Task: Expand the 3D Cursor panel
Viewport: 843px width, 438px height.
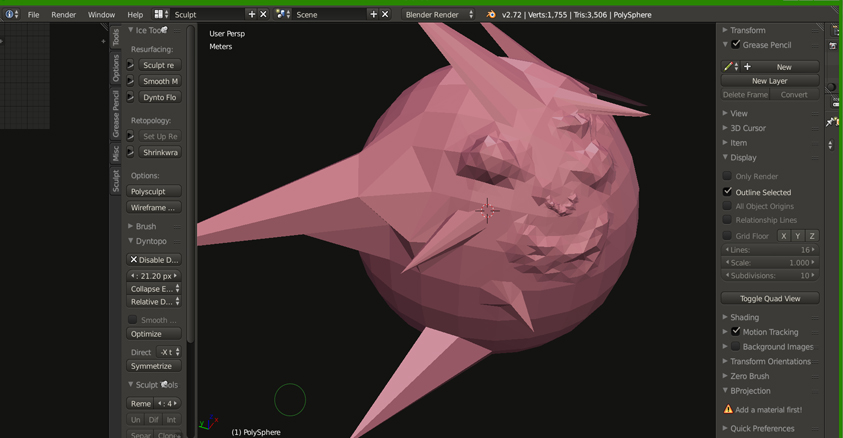Action: tap(725, 128)
